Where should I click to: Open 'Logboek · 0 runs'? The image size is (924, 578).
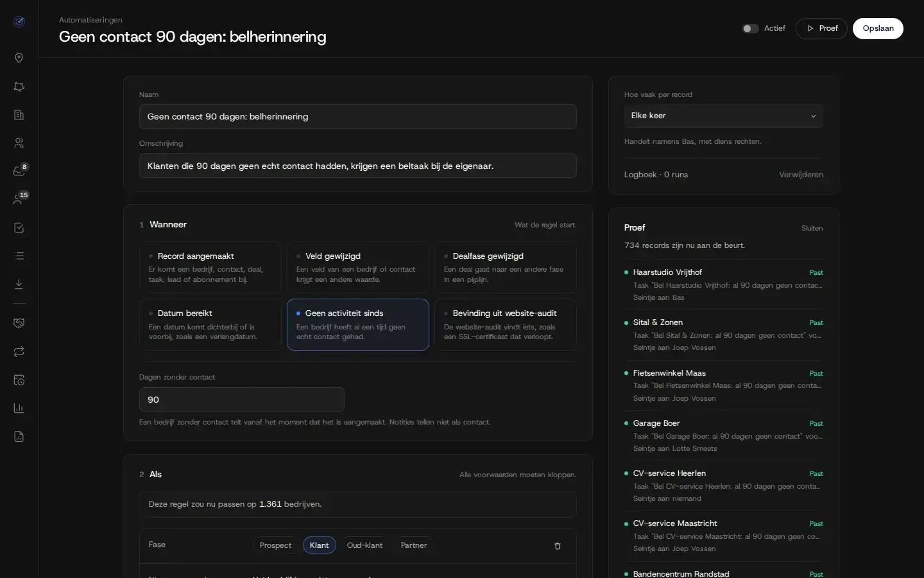(656, 175)
